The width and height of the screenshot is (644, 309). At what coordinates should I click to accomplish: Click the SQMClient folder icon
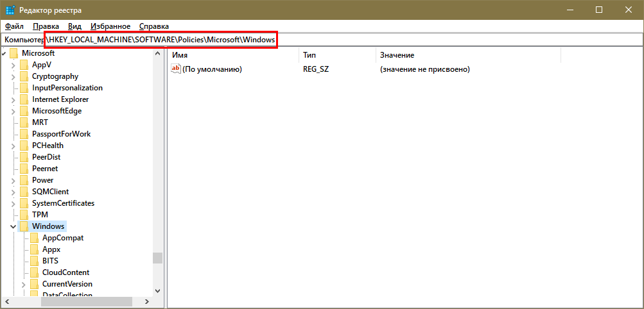click(x=24, y=192)
